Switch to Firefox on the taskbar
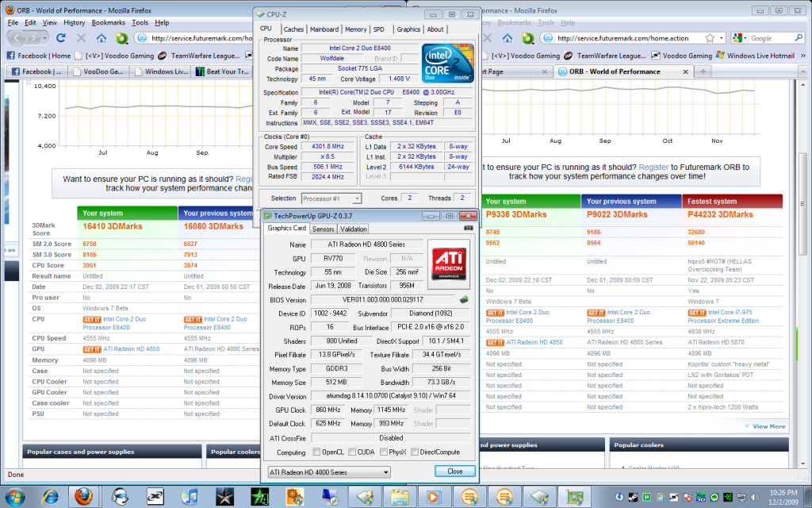812x508 pixels. pyautogui.click(x=84, y=497)
